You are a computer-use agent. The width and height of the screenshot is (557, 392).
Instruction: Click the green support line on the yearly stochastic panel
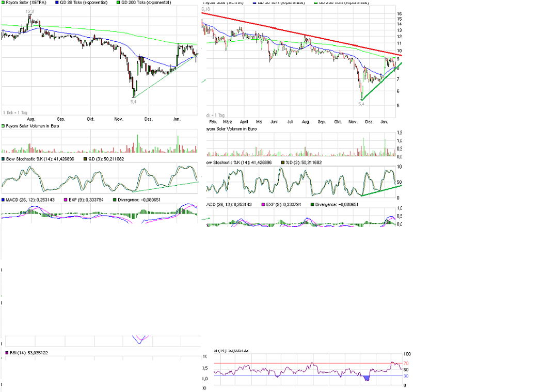tap(381, 191)
